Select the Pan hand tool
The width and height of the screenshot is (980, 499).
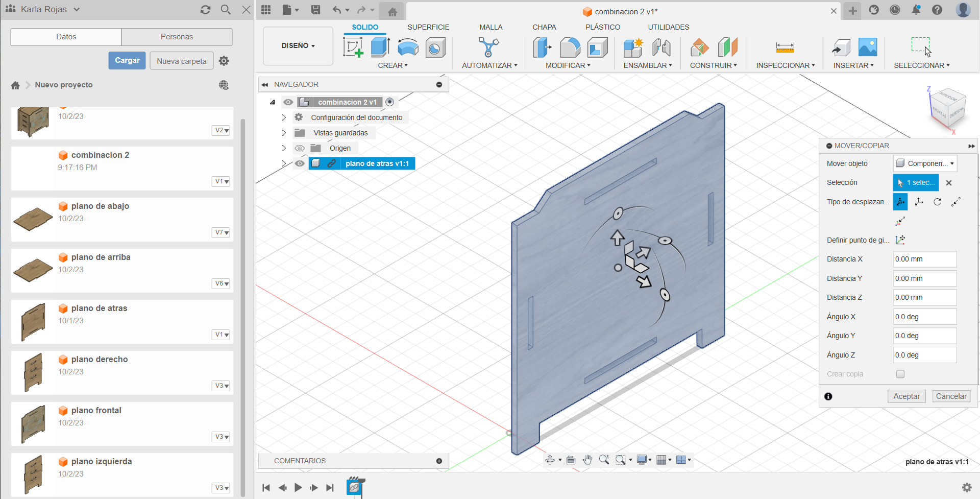(x=587, y=460)
